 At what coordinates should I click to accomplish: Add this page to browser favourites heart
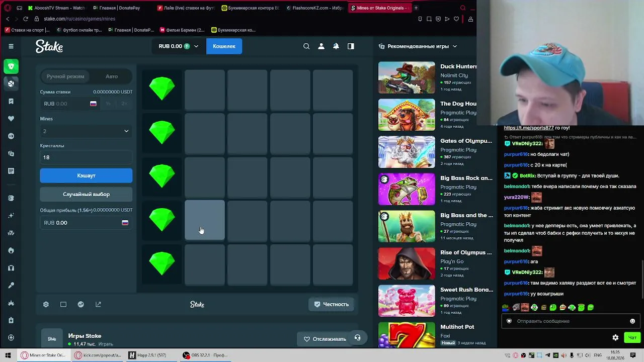[456, 19]
